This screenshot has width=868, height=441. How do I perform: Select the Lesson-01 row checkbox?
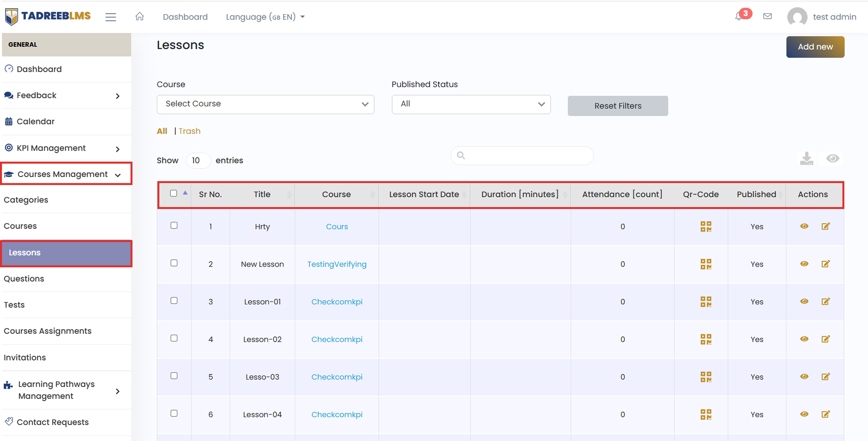coord(174,300)
